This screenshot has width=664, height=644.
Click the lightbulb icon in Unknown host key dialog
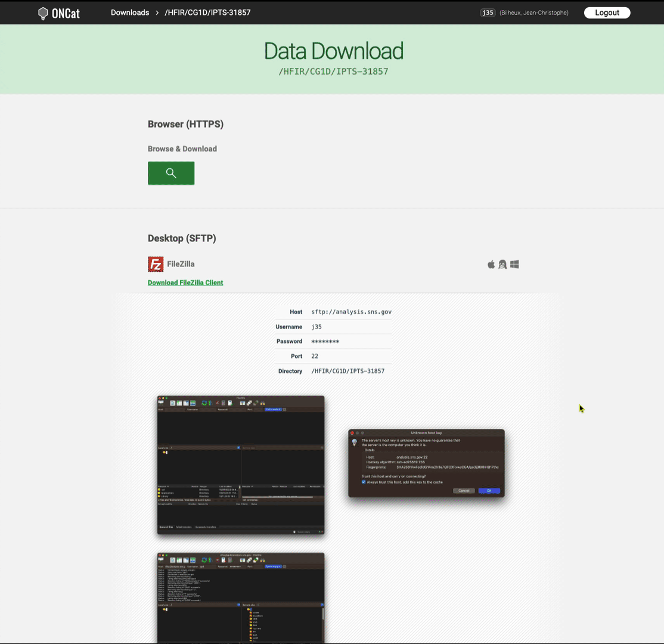(x=355, y=442)
